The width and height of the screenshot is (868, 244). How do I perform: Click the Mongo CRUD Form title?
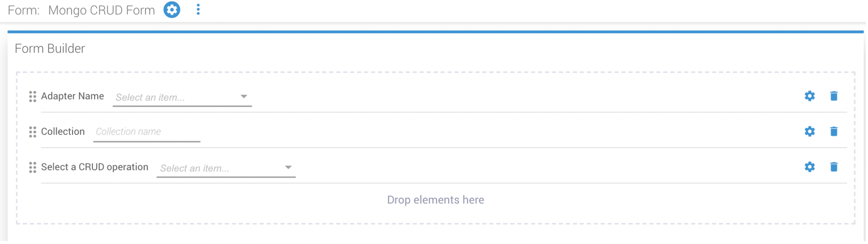click(102, 10)
